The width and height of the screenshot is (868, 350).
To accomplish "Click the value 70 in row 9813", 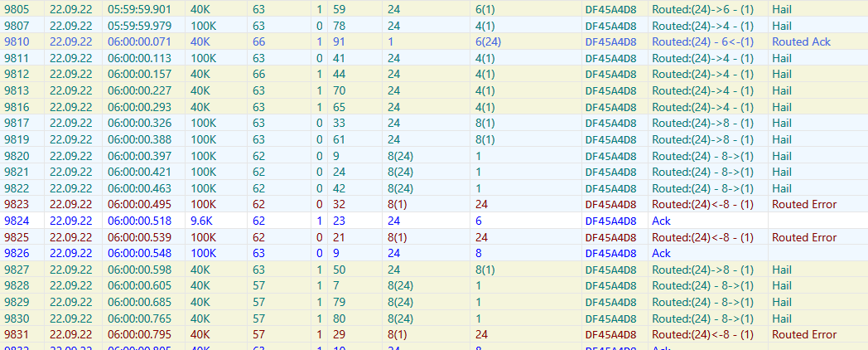I will [340, 90].
